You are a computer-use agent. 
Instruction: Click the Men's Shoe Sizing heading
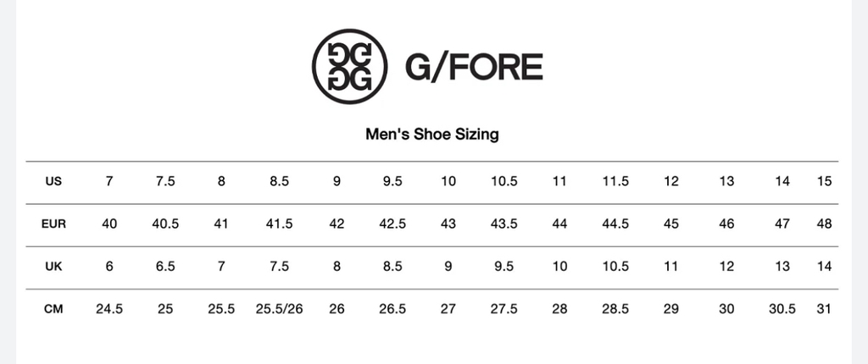pos(432,134)
